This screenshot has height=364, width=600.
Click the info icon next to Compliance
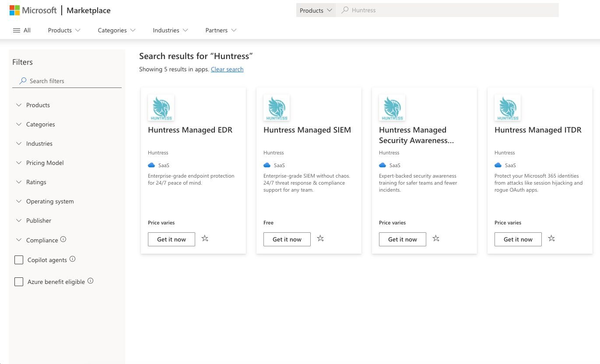point(63,239)
